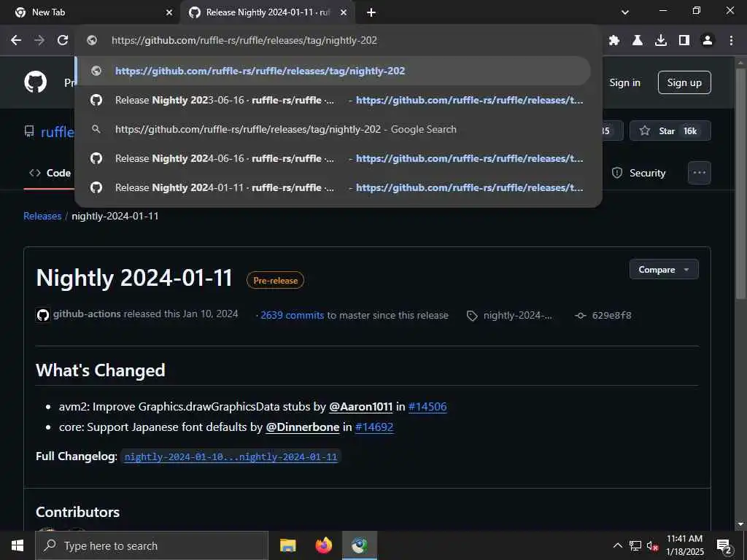Choose the Release Nightly 2024-06-16 suggestion
The image size is (747, 560).
coord(333,158)
